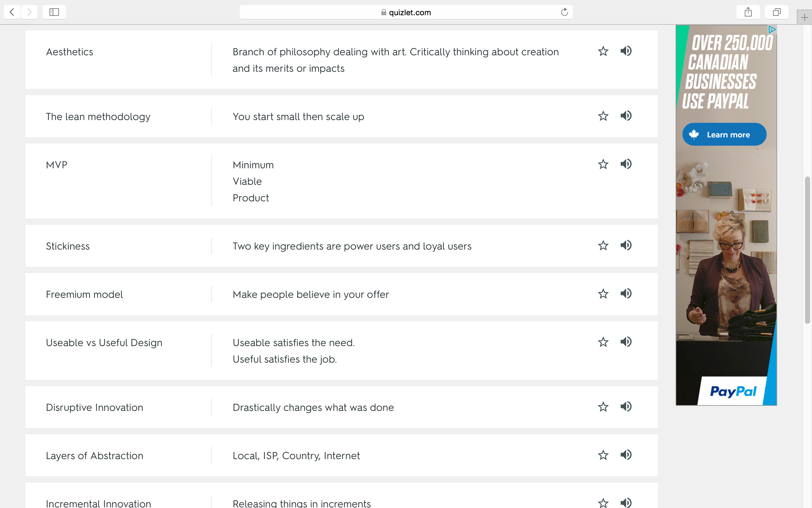Click Learn more in the PayPal ad

(x=724, y=134)
